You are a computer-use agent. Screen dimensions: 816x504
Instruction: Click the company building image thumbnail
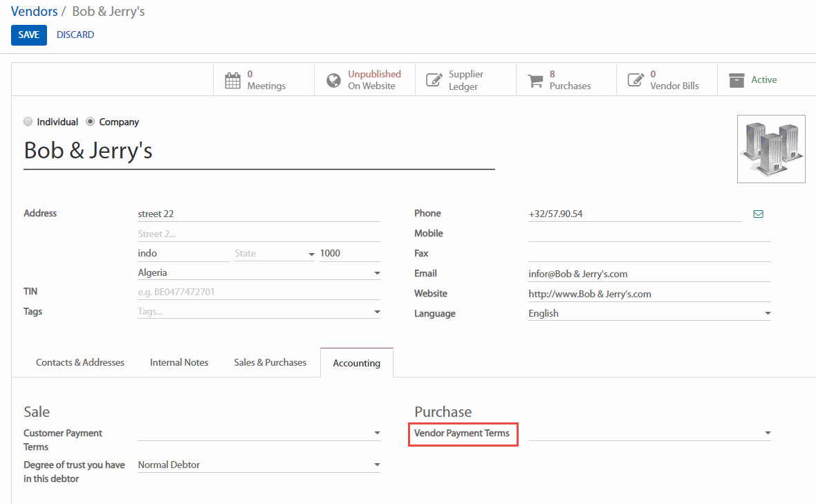[771, 149]
